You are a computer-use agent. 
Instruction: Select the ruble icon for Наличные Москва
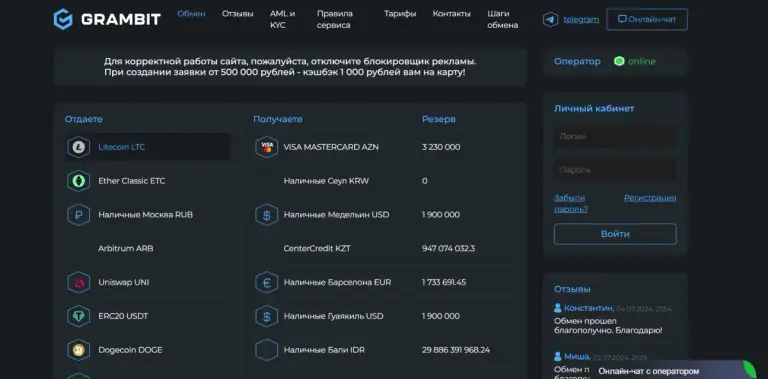tap(78, 214)
